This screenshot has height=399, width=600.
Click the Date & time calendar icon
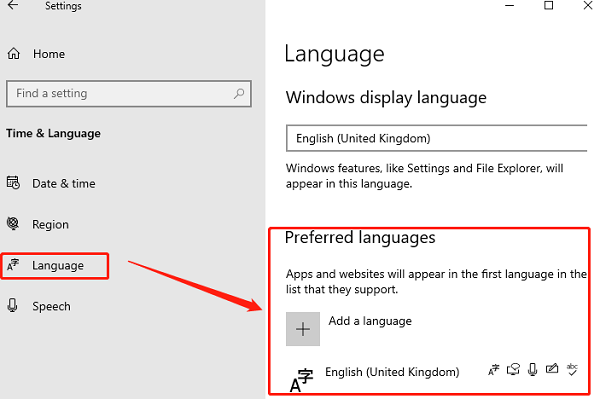pos(13,182)
